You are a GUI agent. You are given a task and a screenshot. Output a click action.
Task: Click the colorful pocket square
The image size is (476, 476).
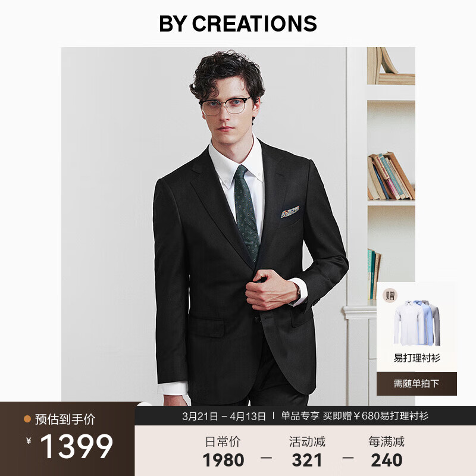[290, 212]
